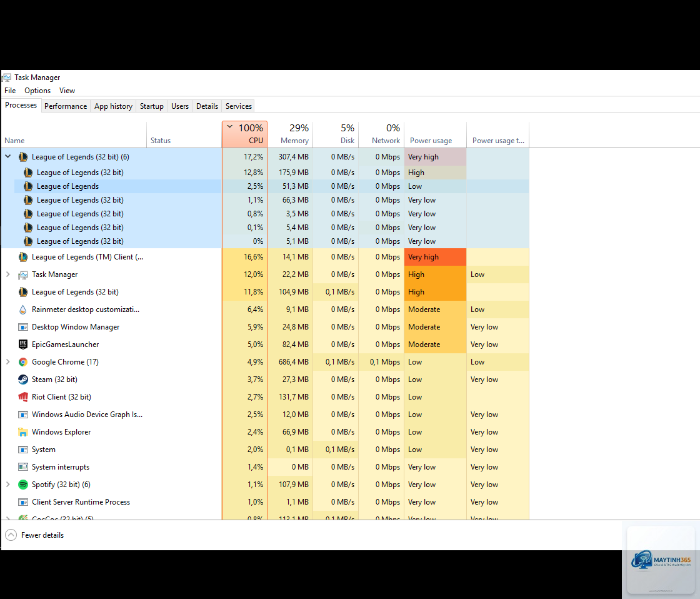Click the System process icon
The height and width of the screenshot is (599, 700).
coord(23,450)
